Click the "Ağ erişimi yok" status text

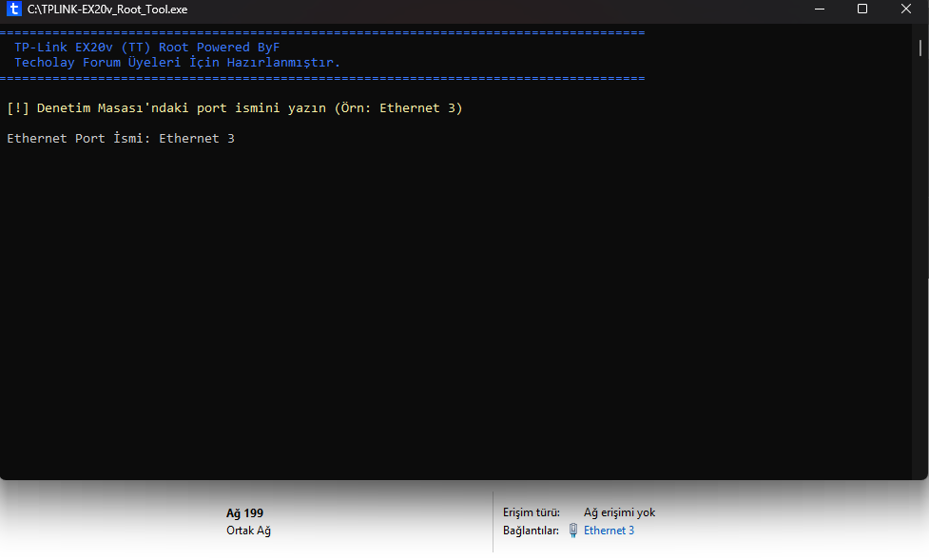[619, 512]
